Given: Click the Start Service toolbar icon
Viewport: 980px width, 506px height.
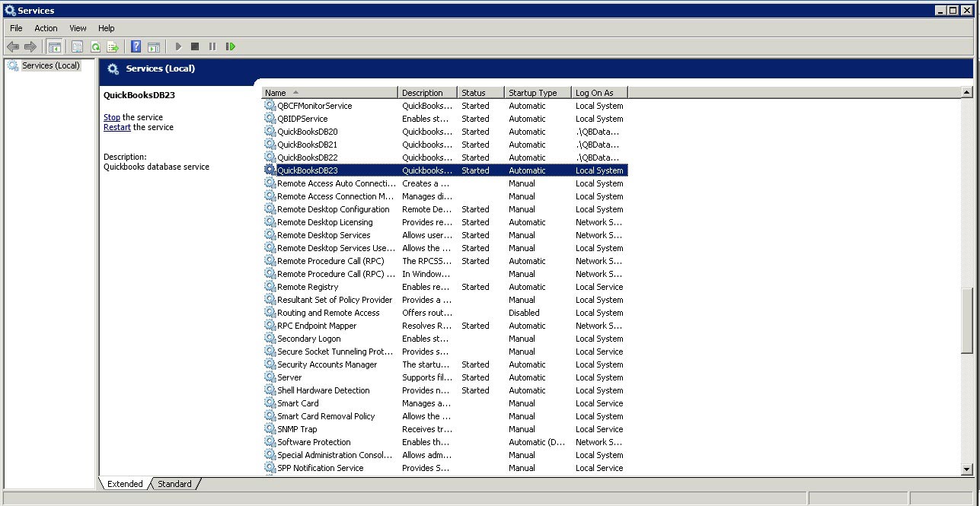Looking at the screenshot, I should [x=177, y=46].
